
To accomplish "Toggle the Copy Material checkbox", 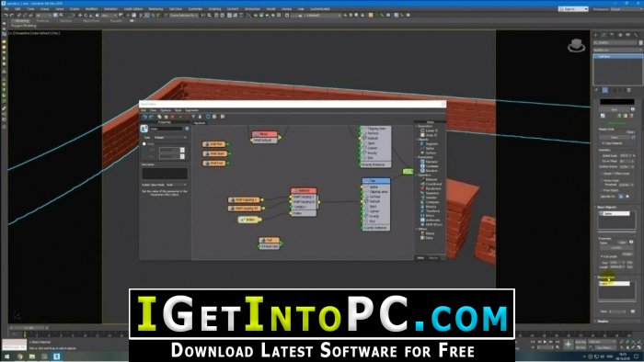I will [x=604, y=143].
